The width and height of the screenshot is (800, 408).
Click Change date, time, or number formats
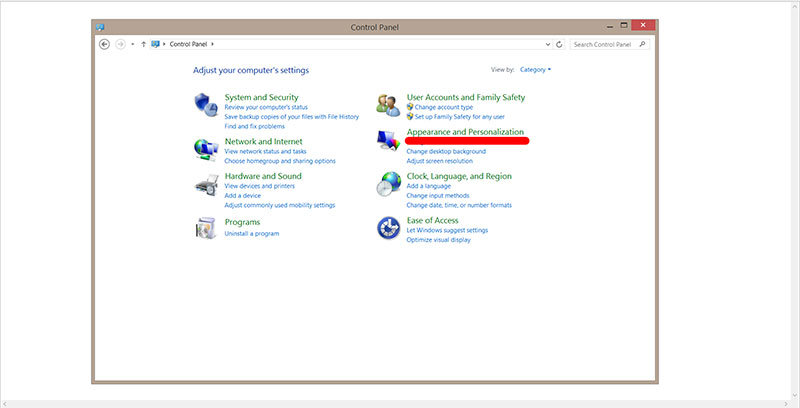tap(459, 206)
